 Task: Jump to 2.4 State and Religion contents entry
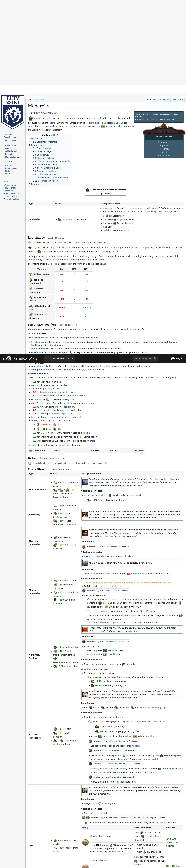click(44, 158)
